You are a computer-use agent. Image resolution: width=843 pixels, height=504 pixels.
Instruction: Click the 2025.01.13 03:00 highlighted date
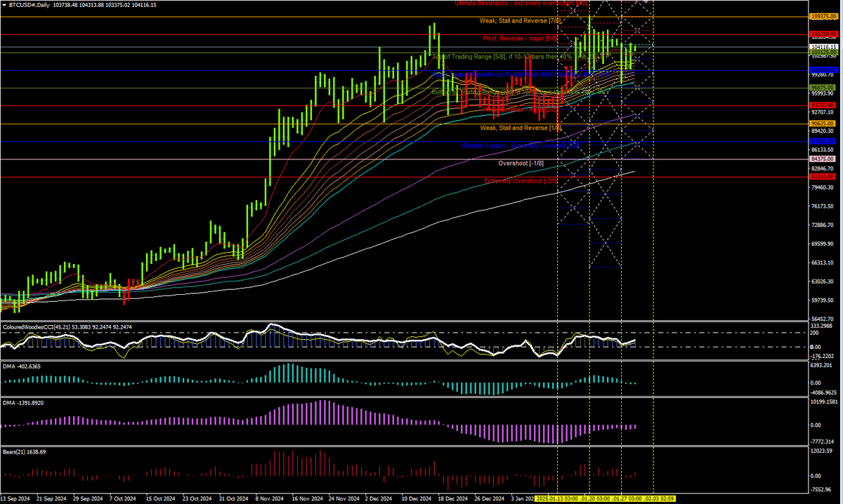(x=557, y=498)
